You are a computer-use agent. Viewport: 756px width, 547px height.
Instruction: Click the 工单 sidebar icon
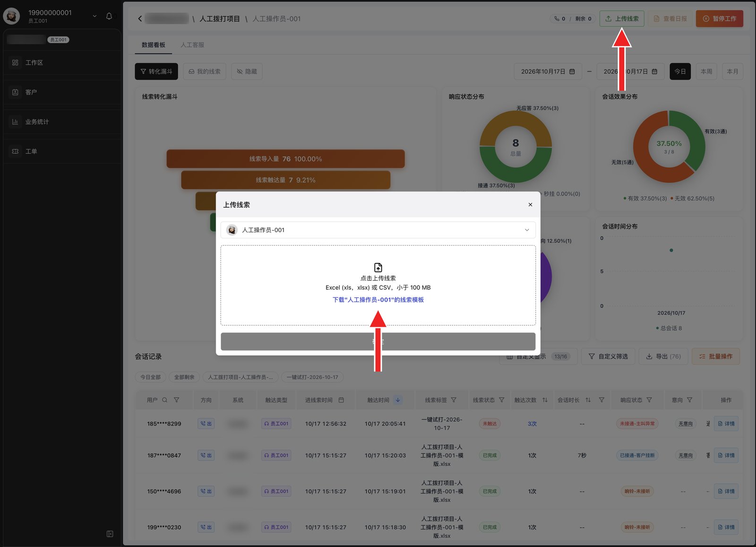15,151
